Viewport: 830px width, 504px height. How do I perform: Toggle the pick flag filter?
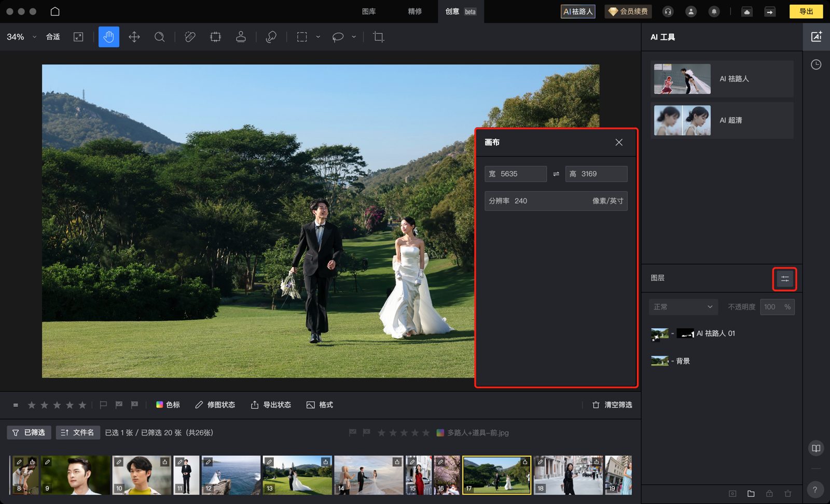coord(119,405)
